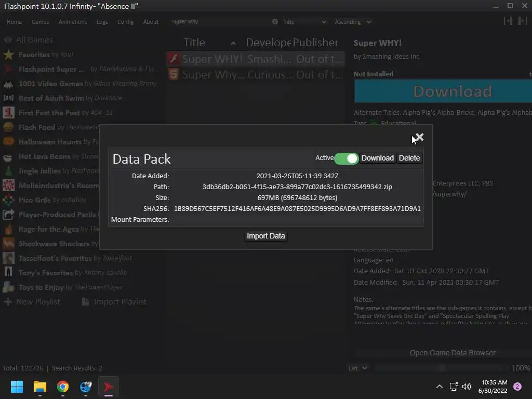
Task: Open the Rage for the Ages flame icon
Action: pos(8,229)
